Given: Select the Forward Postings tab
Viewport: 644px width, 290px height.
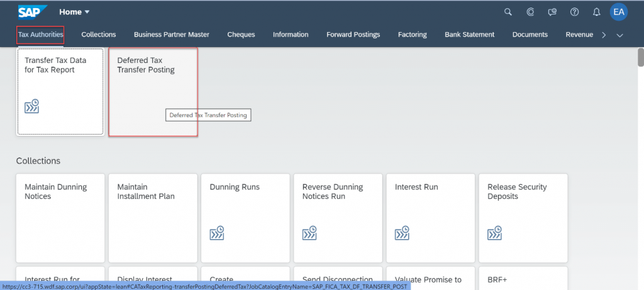Looking at the screenshot, I should click(x=353, y=35).
